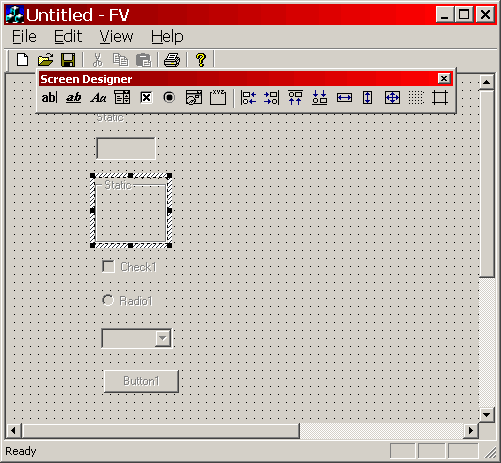Click the make same height icon
This screenshot has height=463, width=501.
click(x=368, y=98)
